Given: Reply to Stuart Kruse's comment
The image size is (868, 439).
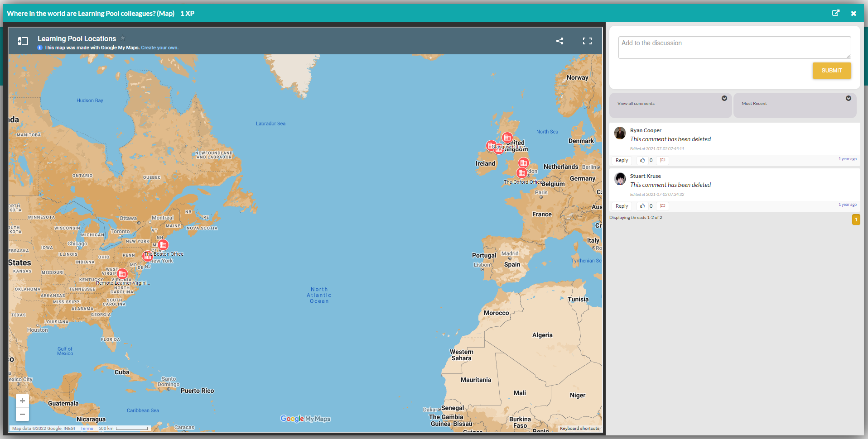Looking at the screenshot, I should click(622, 206).
